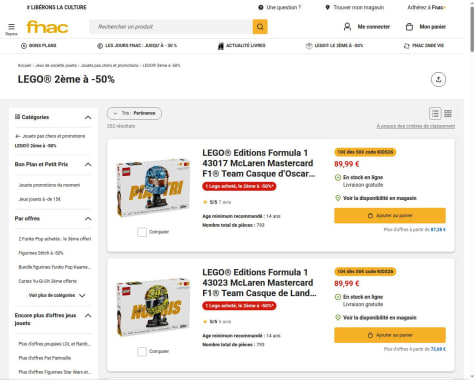Collapse the Par offres section
Image resolution: width=475 pixels, height=380 pixels.
click(88, 219)
